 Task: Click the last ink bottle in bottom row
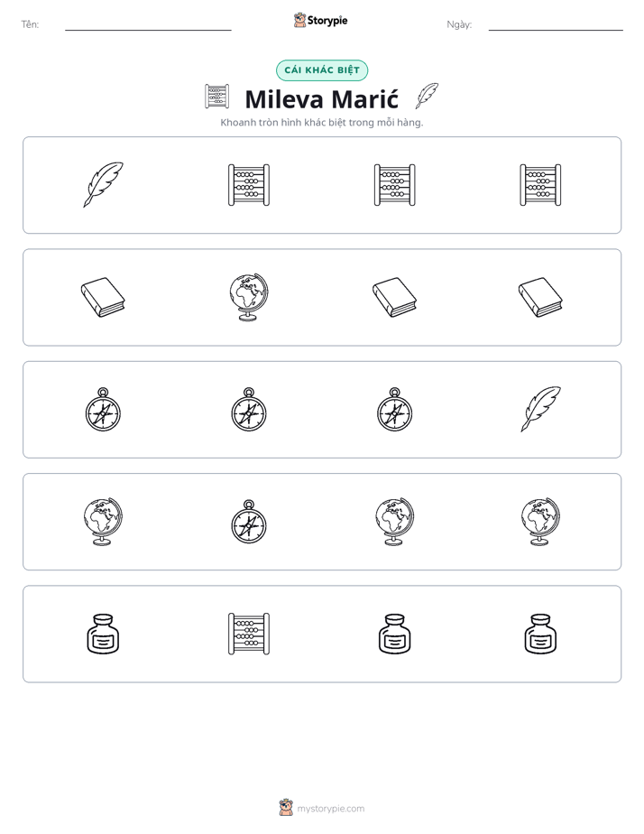[540, 634]
